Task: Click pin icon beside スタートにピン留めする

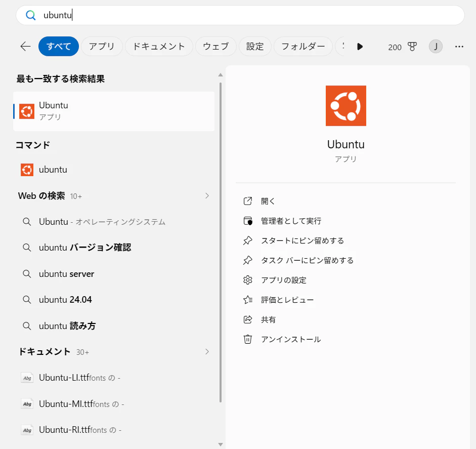Action: tap(248, 240)
